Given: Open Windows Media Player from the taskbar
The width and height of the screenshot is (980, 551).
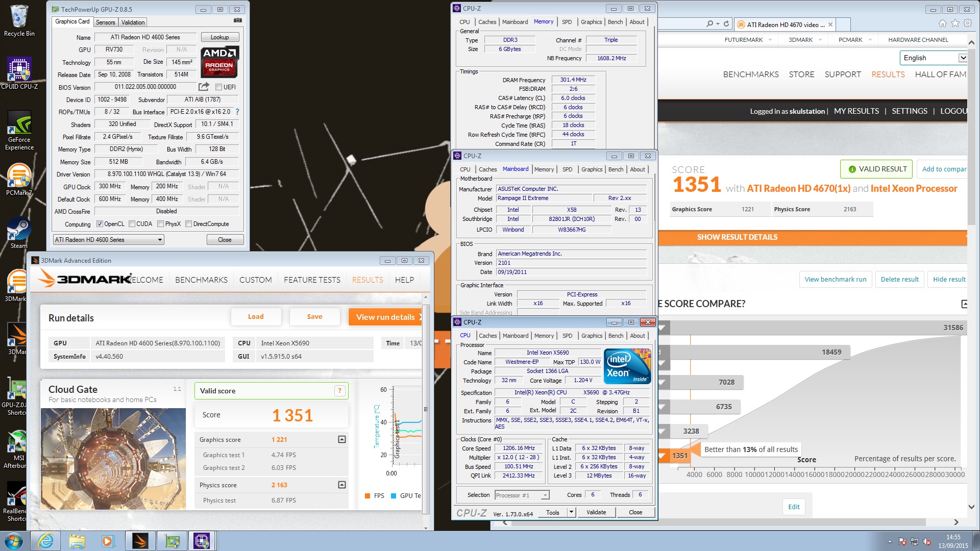Looking at the screenshot, I should [108, 541].
